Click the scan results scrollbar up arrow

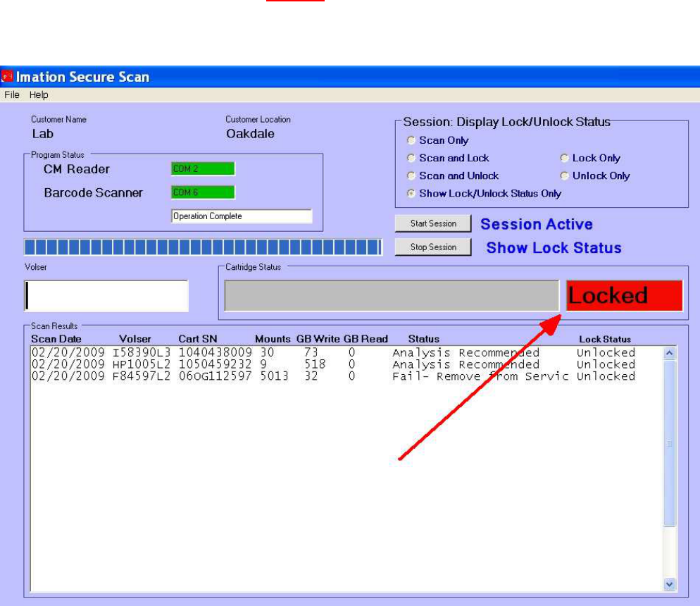pos(669,353)
